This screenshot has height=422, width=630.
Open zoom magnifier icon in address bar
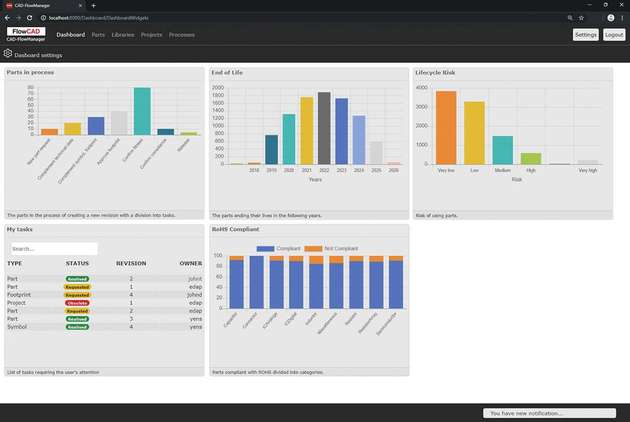(x=570, y=18)
